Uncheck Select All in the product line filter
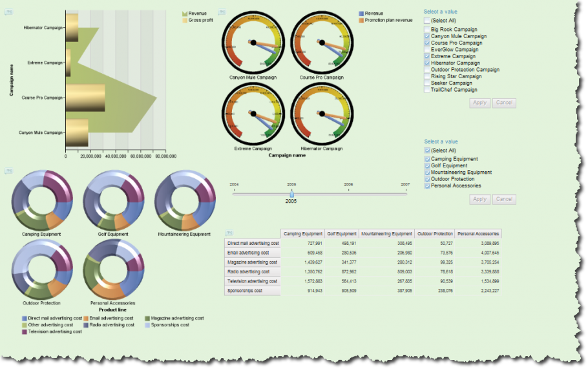The width and height of the screenshot is (588, 369). point(427,151)
